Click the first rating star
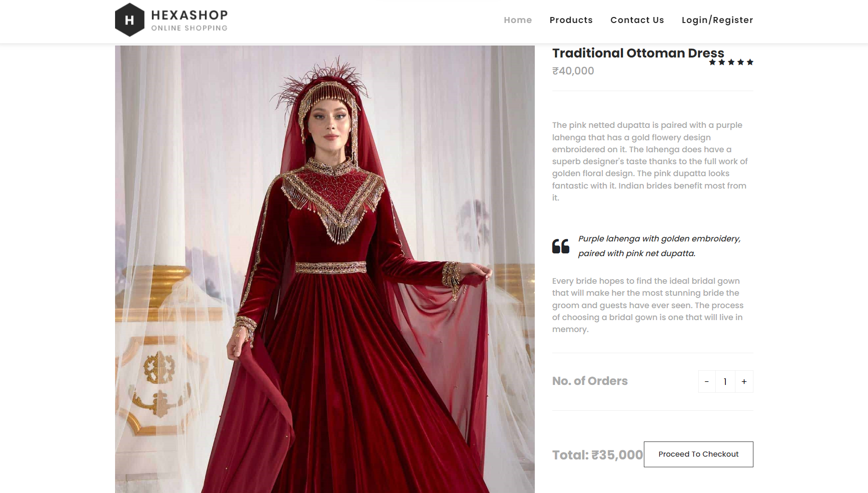Viewport: 868px width, 493px height. tap(712, 62)
